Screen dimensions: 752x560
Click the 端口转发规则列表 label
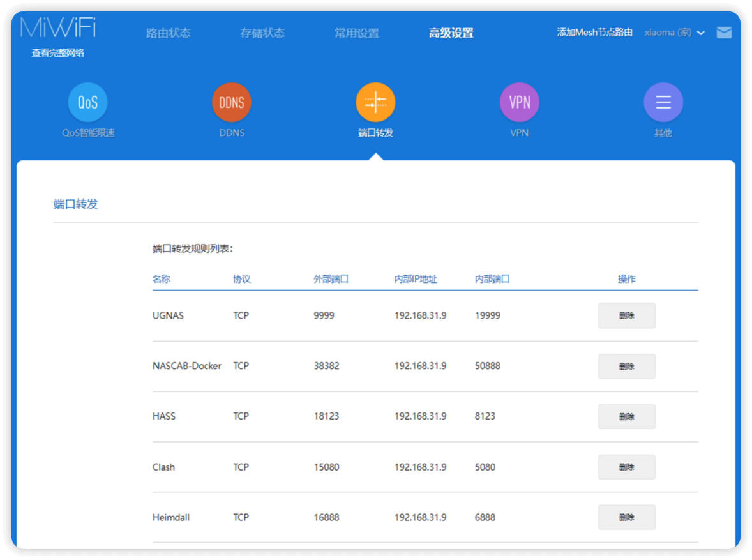[x=192, y=248]
